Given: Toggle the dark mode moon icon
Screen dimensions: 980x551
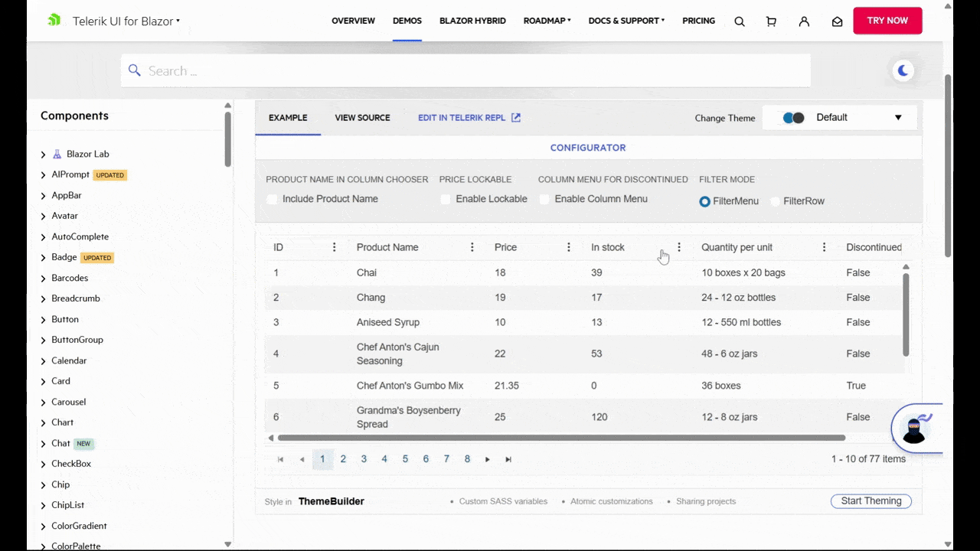Looking at the screenshot, I should tap(903, 70).
